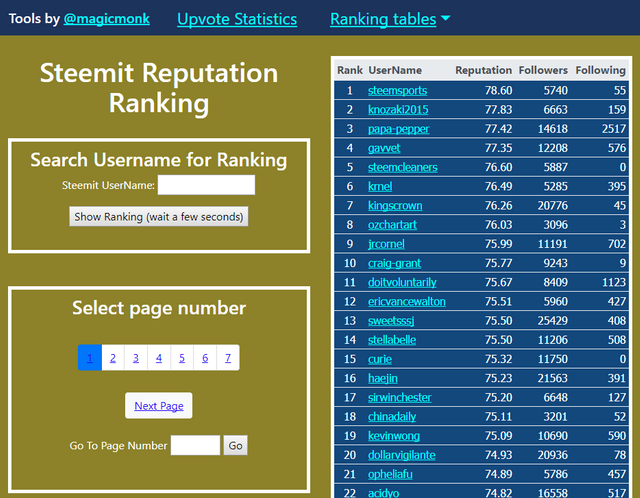Click the UserName column header
The height and width of the screenshot is (498, 640).
pos(395,70)
